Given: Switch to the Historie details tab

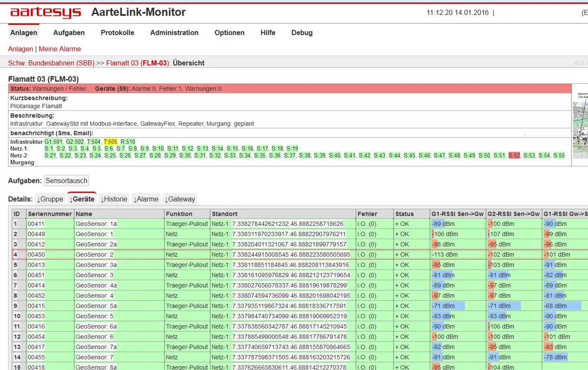Looking at the screenshot, I should click(x=114, y=199).
